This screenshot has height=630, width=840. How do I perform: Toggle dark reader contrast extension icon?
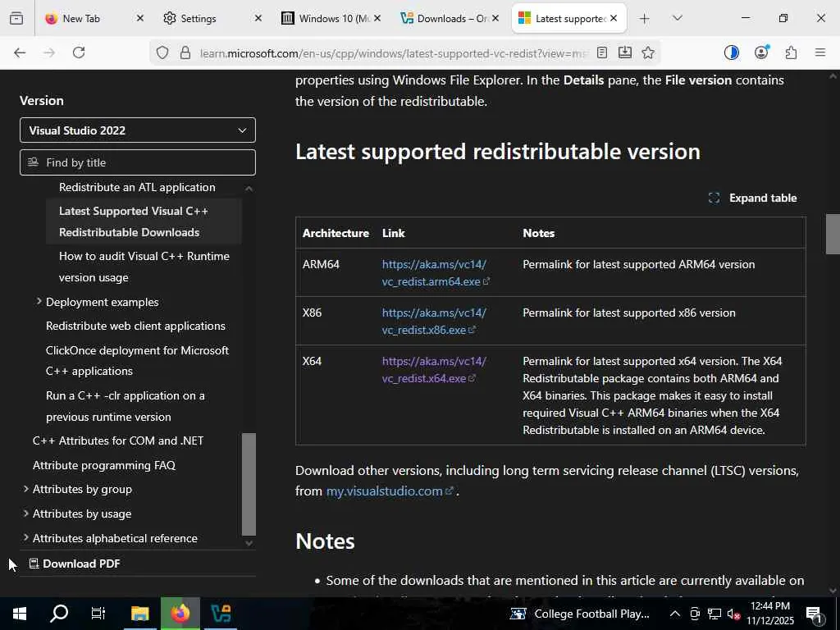731,52
